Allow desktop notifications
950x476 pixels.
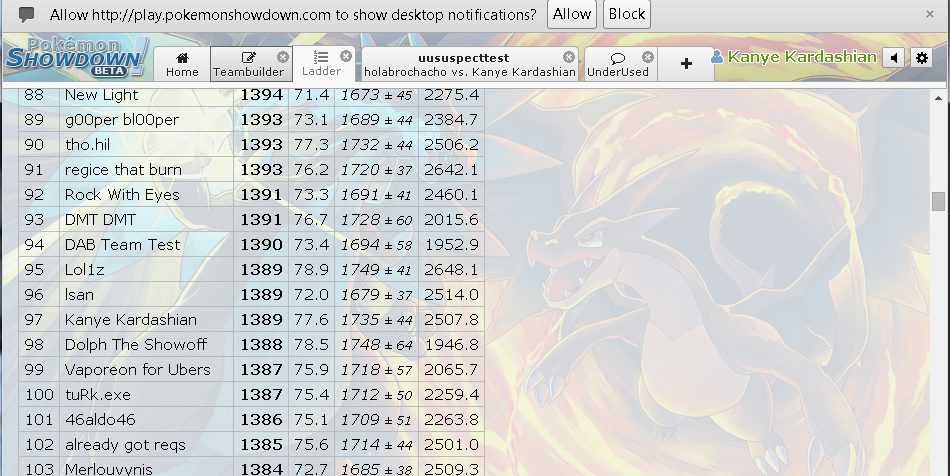[571, 14]
